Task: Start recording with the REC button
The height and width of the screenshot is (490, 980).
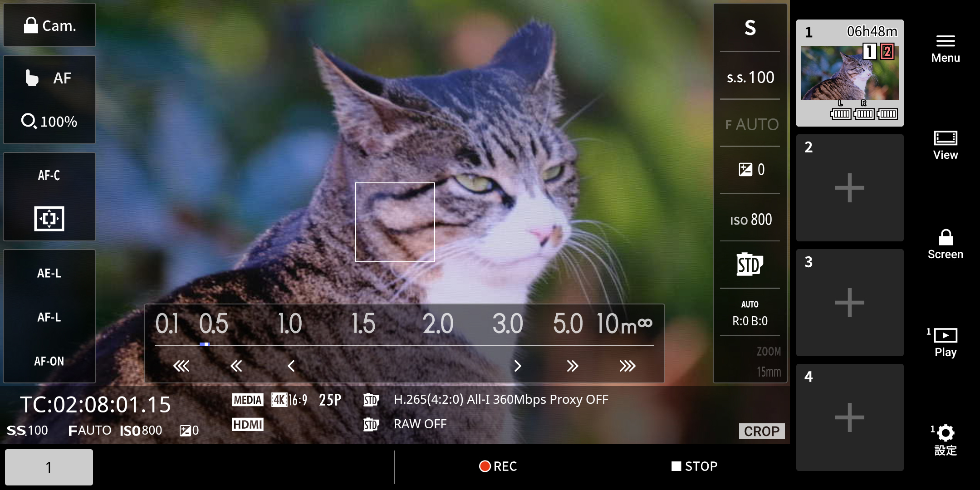Action: pos(498,466)
